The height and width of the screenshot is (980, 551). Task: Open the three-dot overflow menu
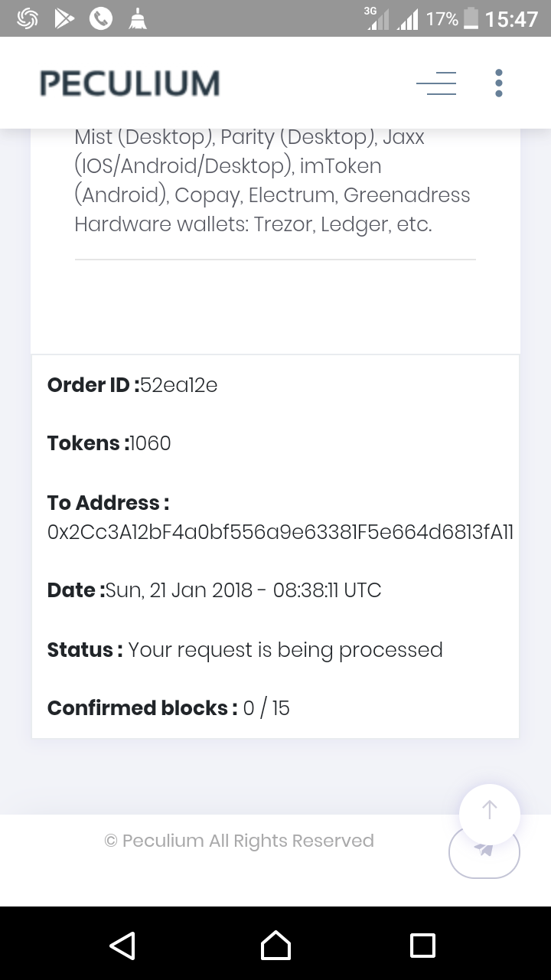(x=498, y=83)
